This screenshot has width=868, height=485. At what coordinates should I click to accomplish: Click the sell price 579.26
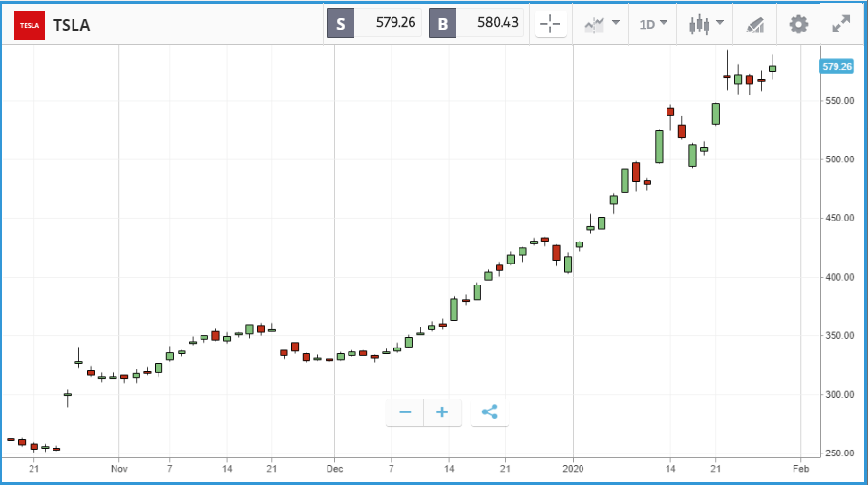point(395,22)
